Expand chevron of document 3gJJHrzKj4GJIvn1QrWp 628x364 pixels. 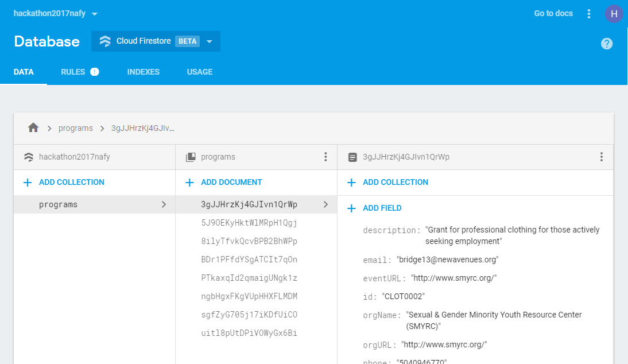pos(325,204)
